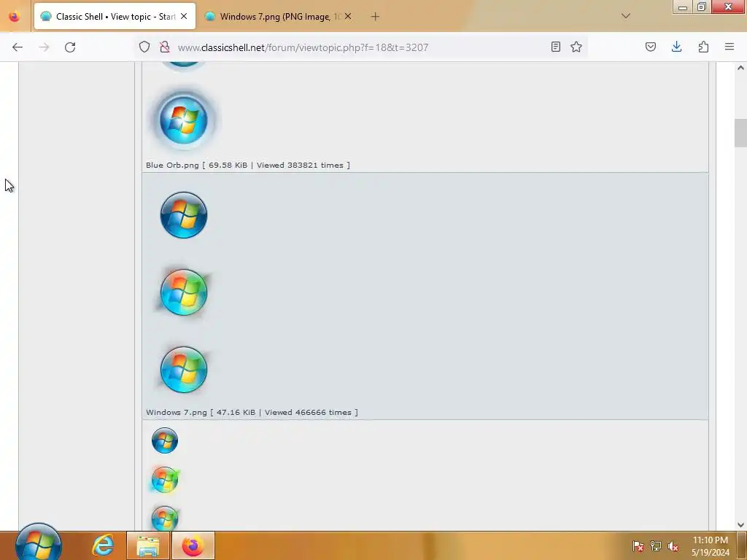Click the first small orb below Windows 7.png caption
Screen dimensions: 747x560
point(165,440)
